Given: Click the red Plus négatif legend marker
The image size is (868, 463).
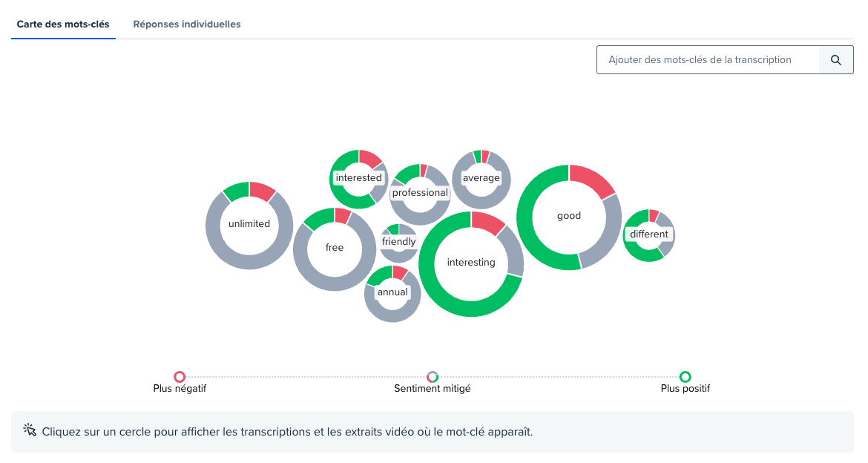Looking at the screenshot, I should (180, 377).
